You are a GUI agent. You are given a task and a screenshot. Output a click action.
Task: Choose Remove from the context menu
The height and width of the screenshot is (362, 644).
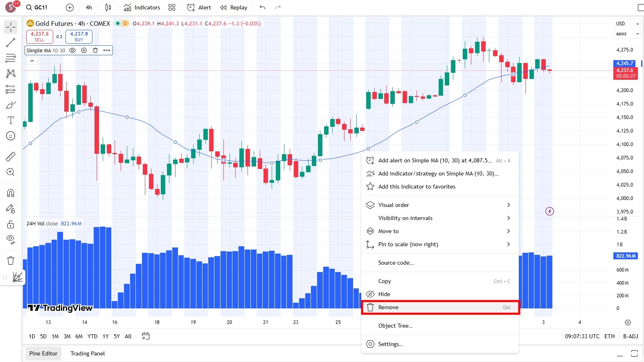click(440, 308)
